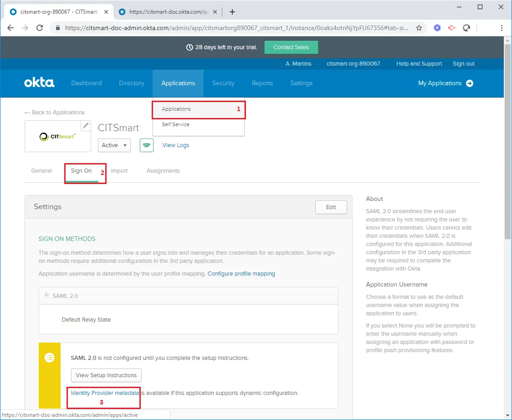Click the green handshake icon button
Screen dimensions: 512x420
(147, 145)
